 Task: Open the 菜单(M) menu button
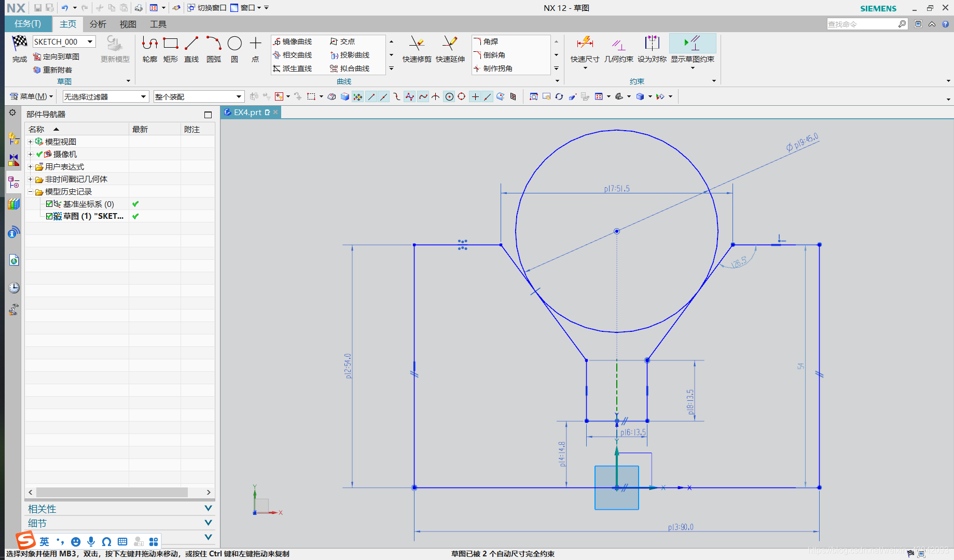coord(32,96)
